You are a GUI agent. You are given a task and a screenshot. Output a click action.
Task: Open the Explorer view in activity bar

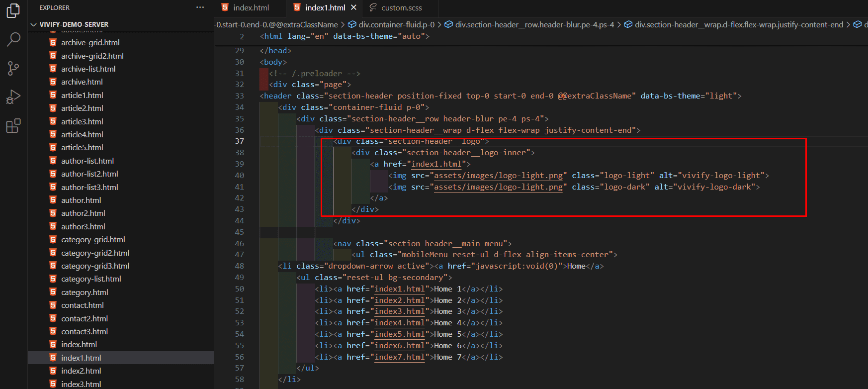coord(13,11)
